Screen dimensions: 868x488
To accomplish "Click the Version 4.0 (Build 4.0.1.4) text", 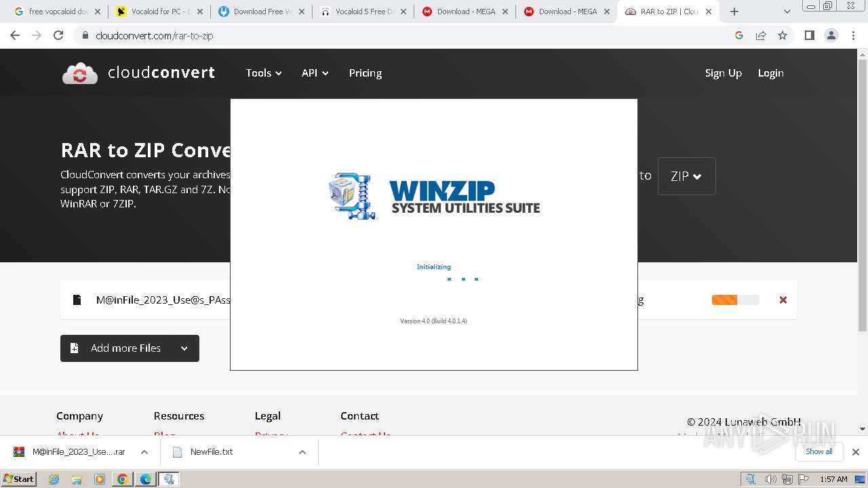I will click(433, 321).
